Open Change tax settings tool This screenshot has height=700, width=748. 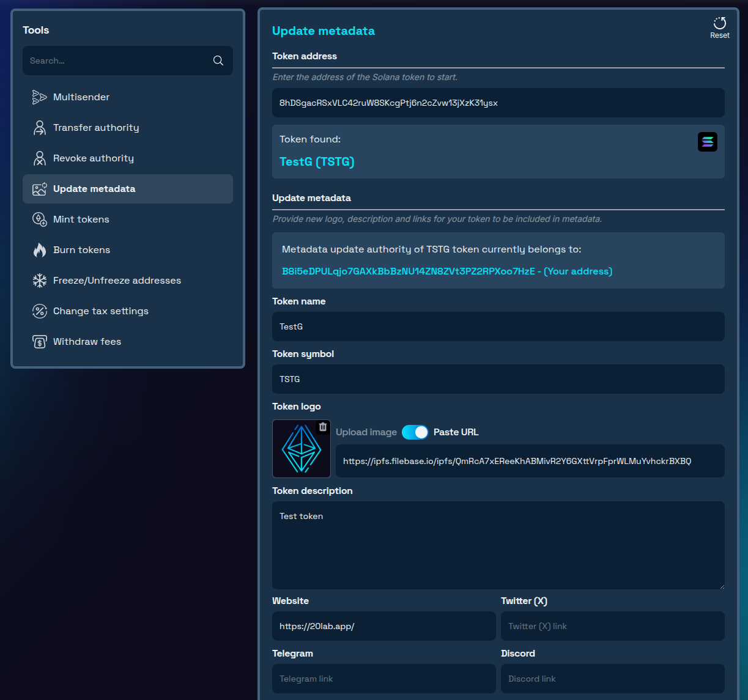[128, 311]
